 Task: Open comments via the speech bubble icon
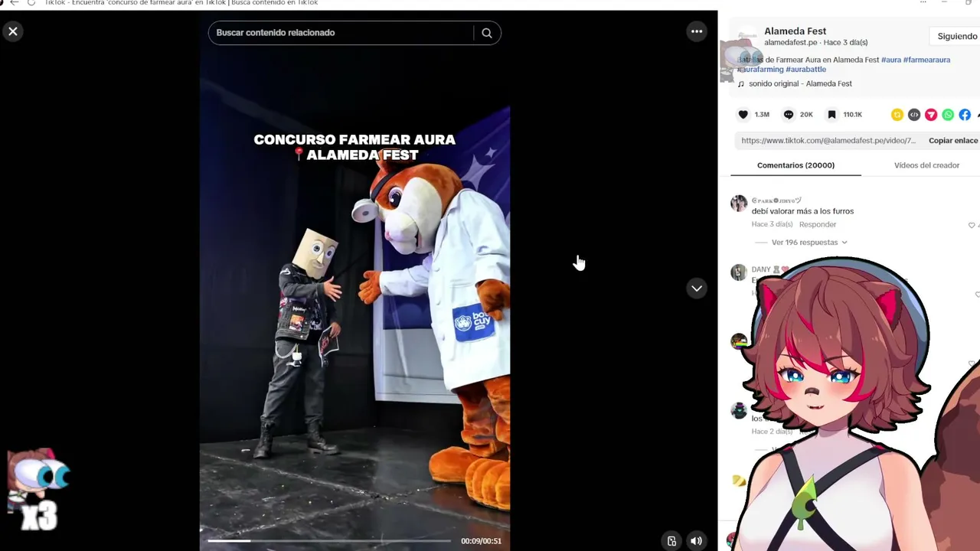click(789, 115)
